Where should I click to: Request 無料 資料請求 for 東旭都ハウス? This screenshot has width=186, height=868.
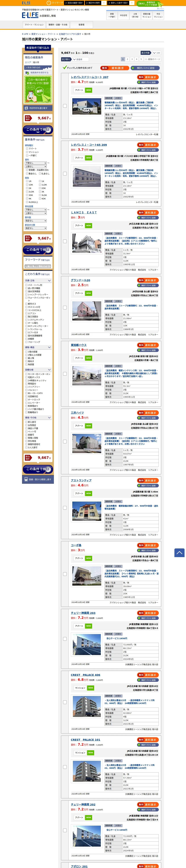coord(148,345)
